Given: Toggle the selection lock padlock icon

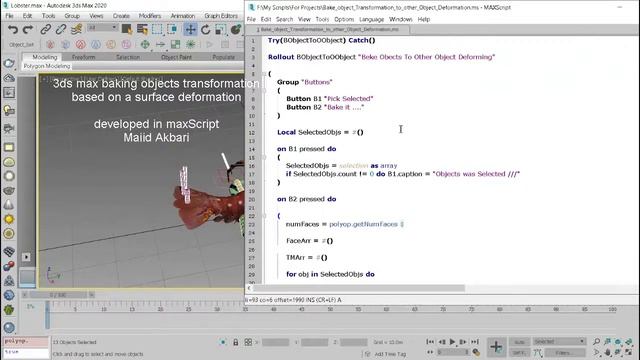Looking at the screenshot, I should click(x=236, y=342).
